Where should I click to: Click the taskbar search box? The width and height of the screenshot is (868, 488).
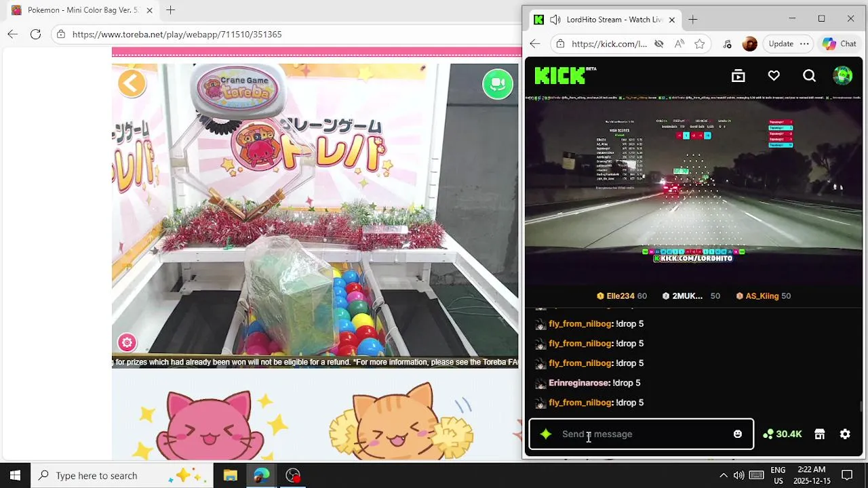pyautogui.click(x=122, y=475)
